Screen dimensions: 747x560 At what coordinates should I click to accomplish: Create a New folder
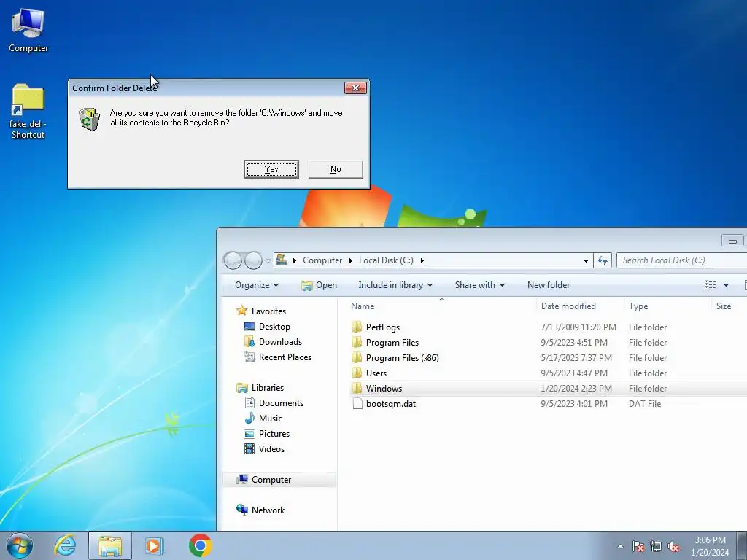(549, 285)
